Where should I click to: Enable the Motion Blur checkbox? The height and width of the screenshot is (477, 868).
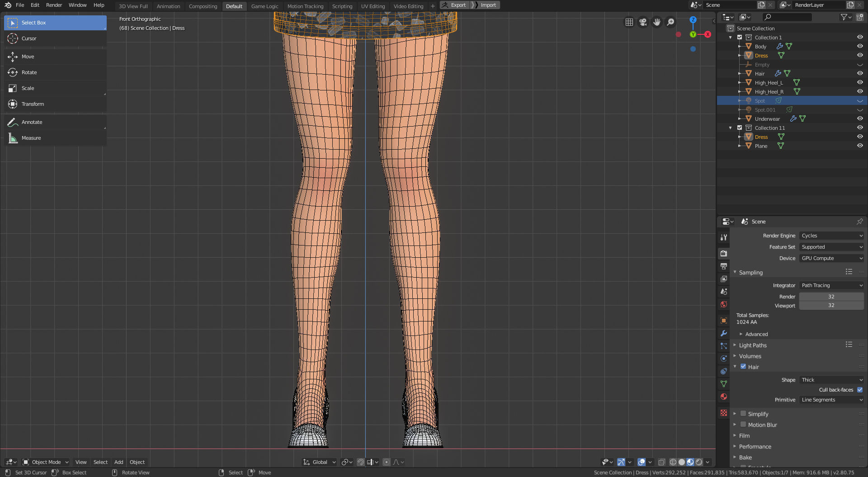point(743,425)
